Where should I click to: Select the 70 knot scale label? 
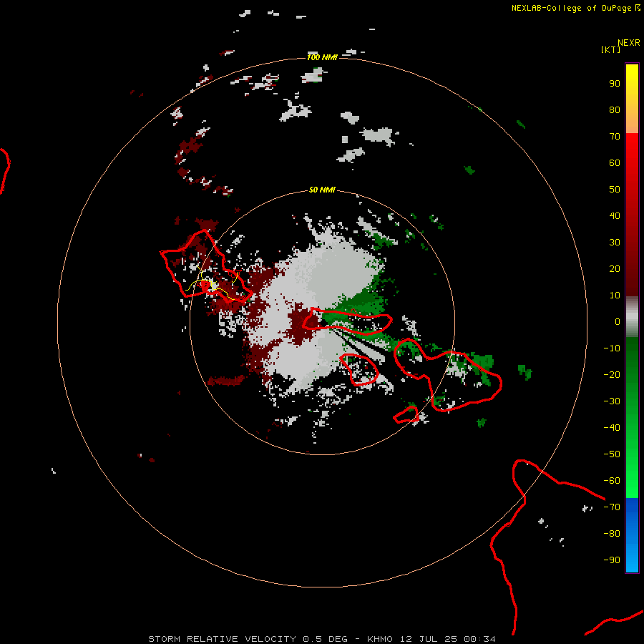[615, 137]
